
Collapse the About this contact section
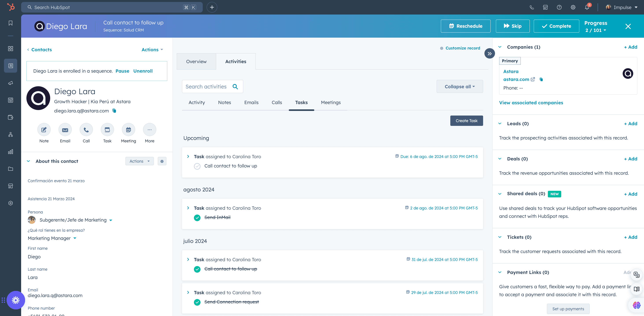click(x=28, y=161)
